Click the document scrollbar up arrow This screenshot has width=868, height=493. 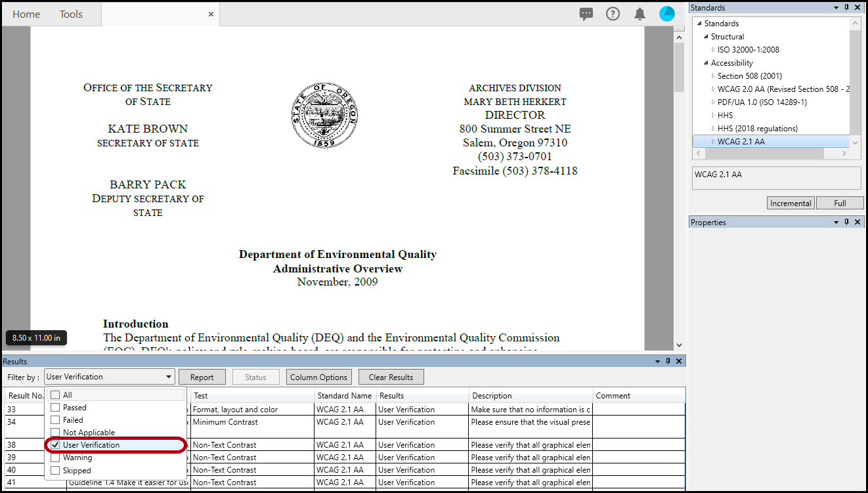click(680, 37)
